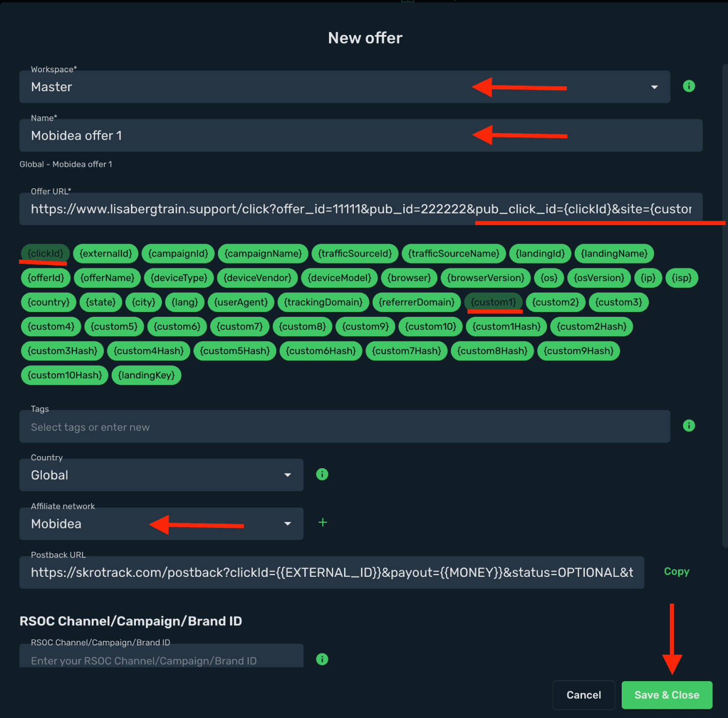Insert the {landingName} token
This screenshot has height=718, width=728.
pos(614,254)
